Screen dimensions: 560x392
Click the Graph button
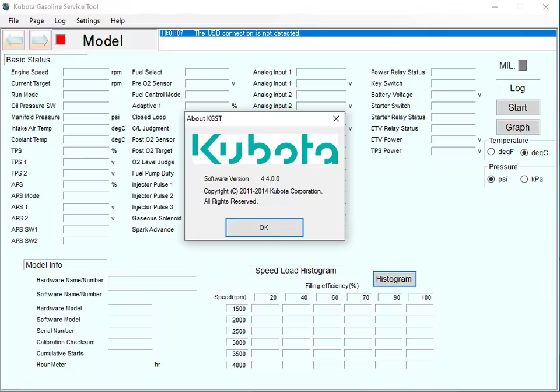518,127
